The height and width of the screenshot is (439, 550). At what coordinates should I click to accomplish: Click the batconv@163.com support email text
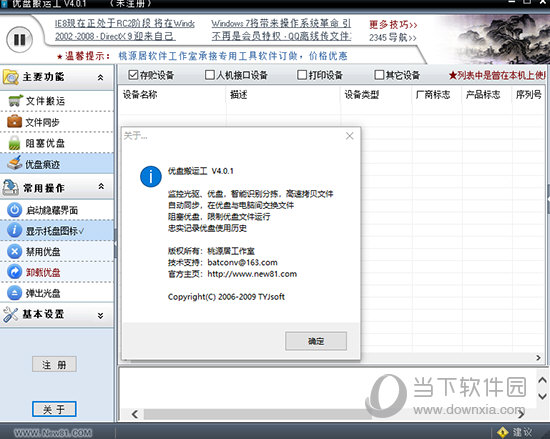pyautogui.click(x=242, y=262)
